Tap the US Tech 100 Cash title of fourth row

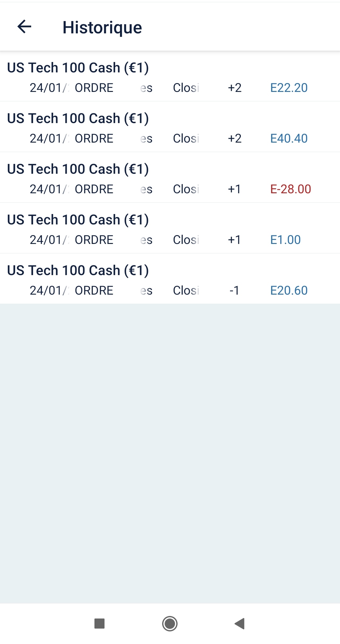[x=78, y=220]
